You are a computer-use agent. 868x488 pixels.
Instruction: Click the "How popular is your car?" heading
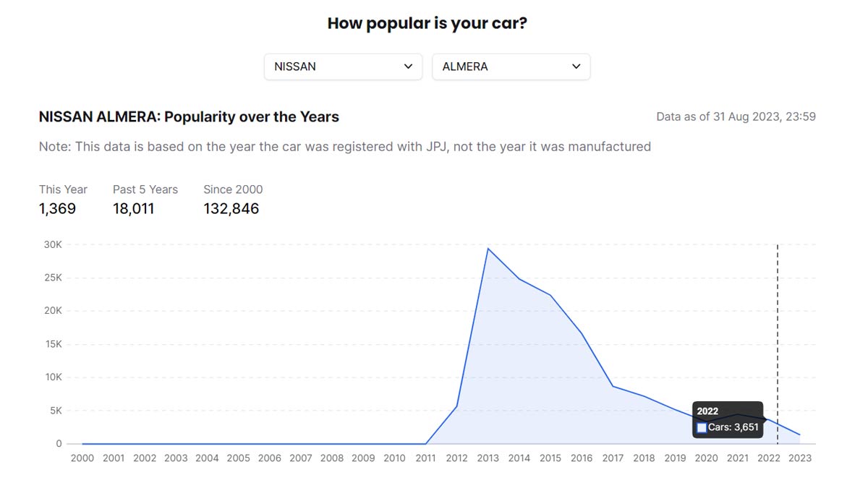coord(427,23)
